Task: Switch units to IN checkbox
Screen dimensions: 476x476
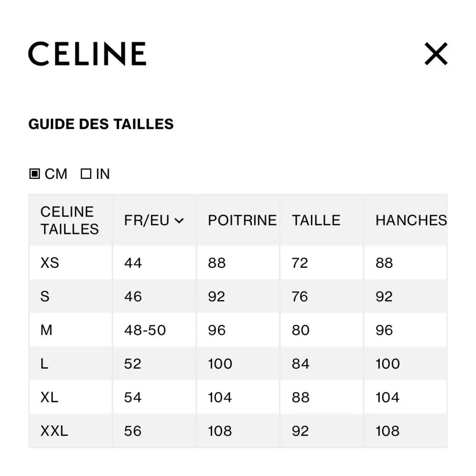Action: tap(86, 174)
